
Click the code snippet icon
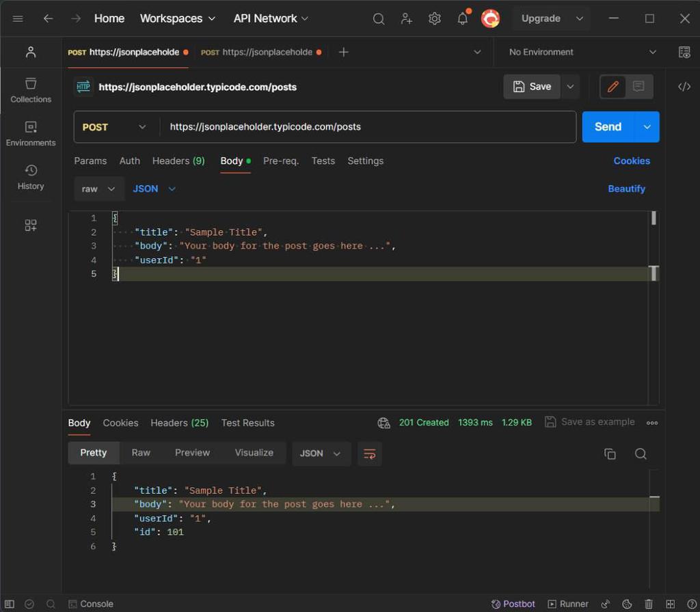[684, 87]
